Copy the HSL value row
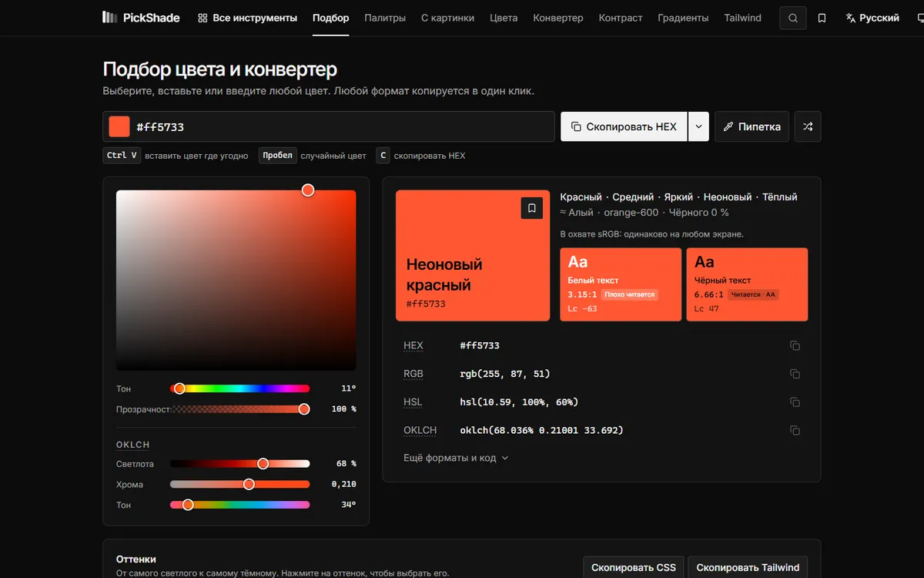Viewport: 924px width, 578px height. 795,402
